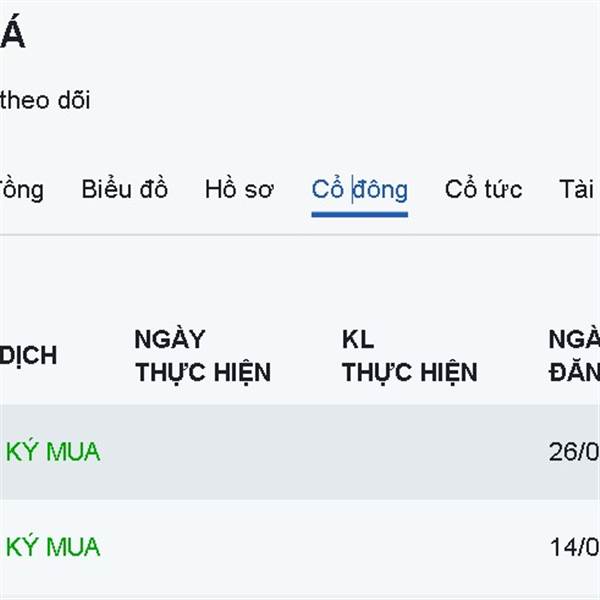Click the 'theo dõi' follow text

pyautogui.click(x=45, y=100)
